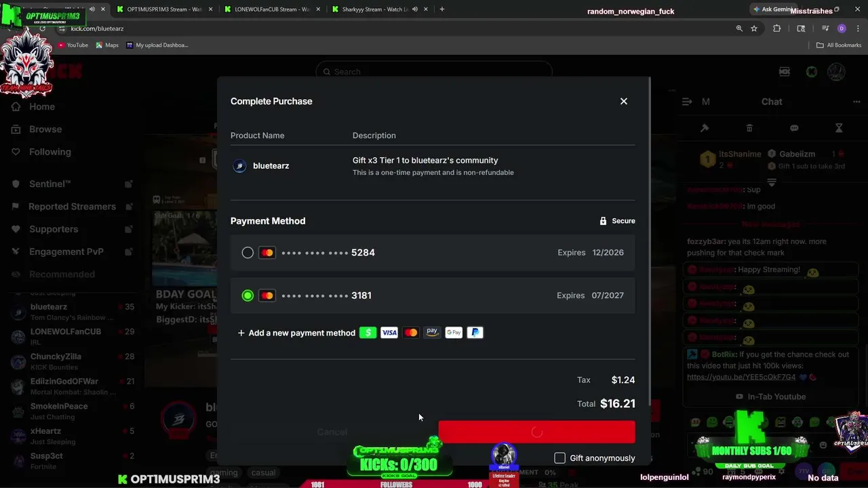The width and height of the screenshot is (868, 488).
Task: Open Reported Streamers in the sidebar
Action: click(71, 206)
